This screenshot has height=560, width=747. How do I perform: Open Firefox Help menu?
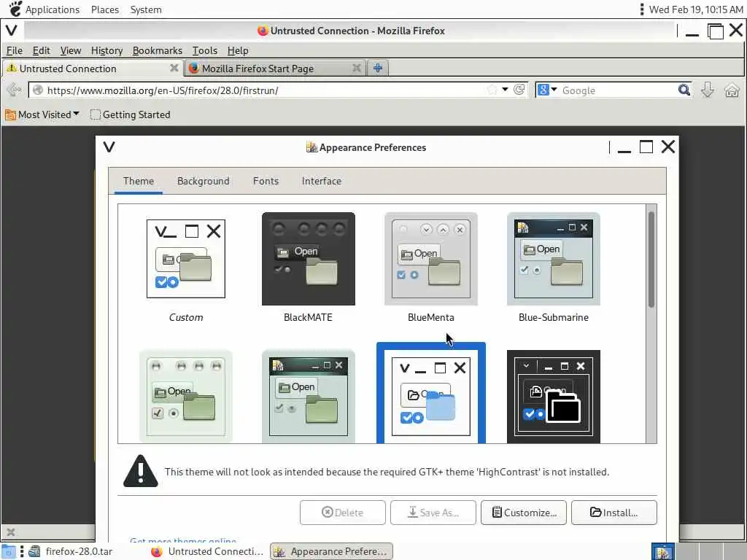238,50
